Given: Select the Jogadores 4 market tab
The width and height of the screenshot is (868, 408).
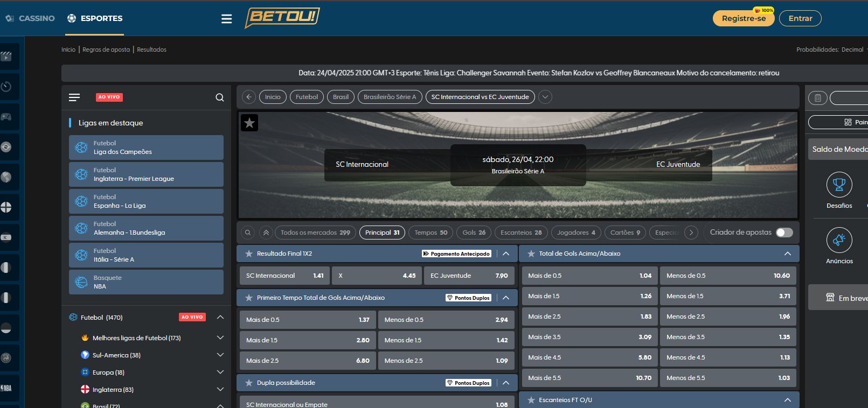Looking at the screenshot, I should tap(576, 233).
